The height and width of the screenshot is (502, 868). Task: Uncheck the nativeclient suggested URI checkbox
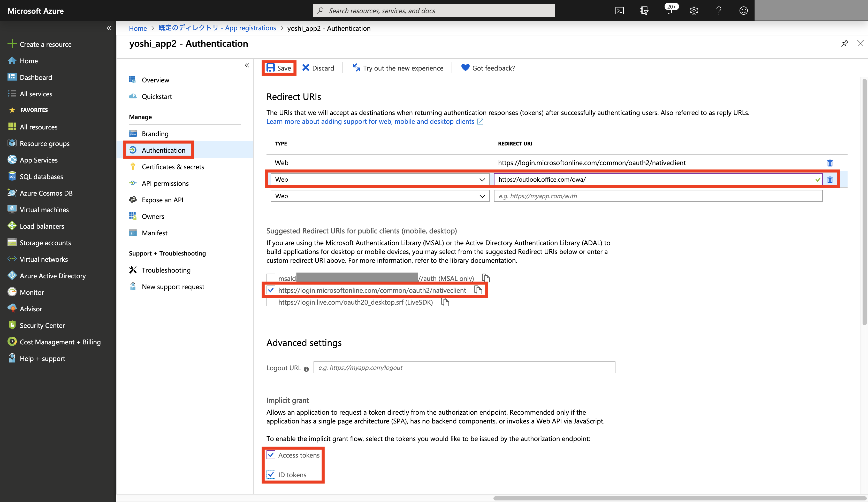pos(271,290)
